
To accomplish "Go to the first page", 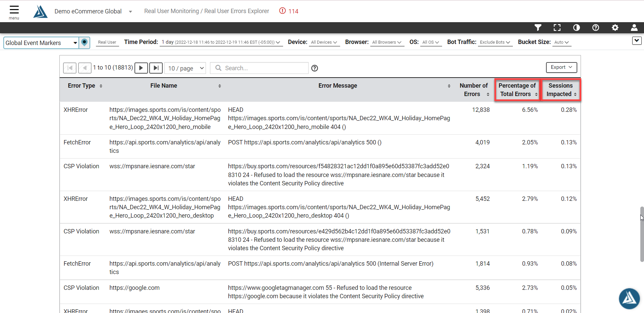I will (70, 68).
